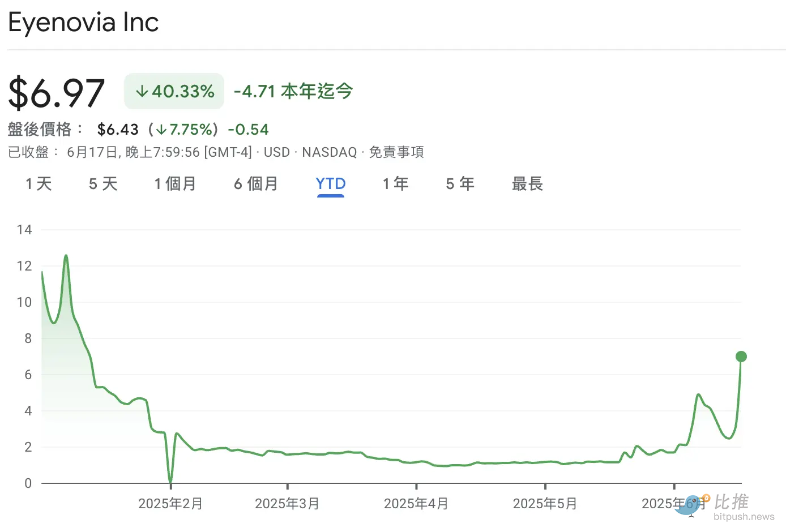Click the 2025年4月 axis marker
Viewport: 786px width, 532px height.
[x=416, y=503]
